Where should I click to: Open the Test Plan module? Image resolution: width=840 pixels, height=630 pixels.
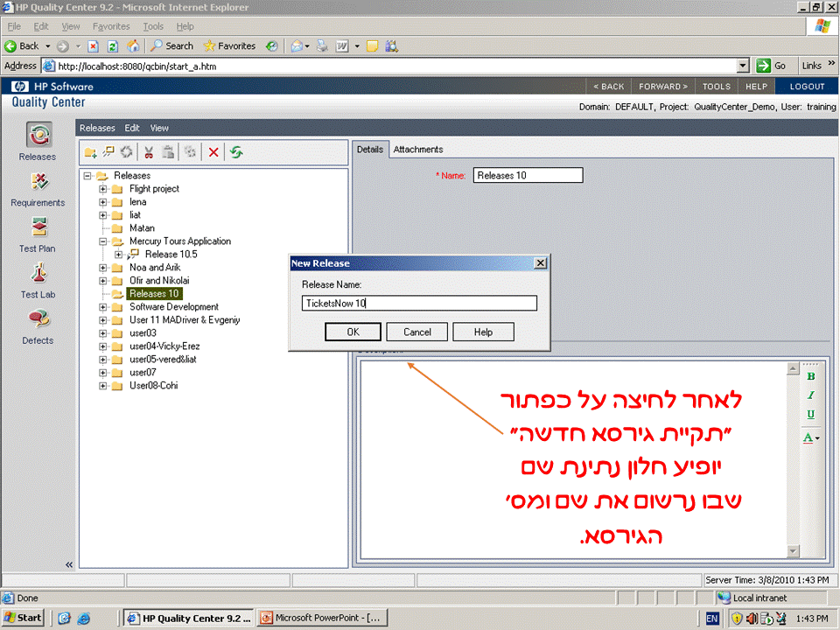38,234
